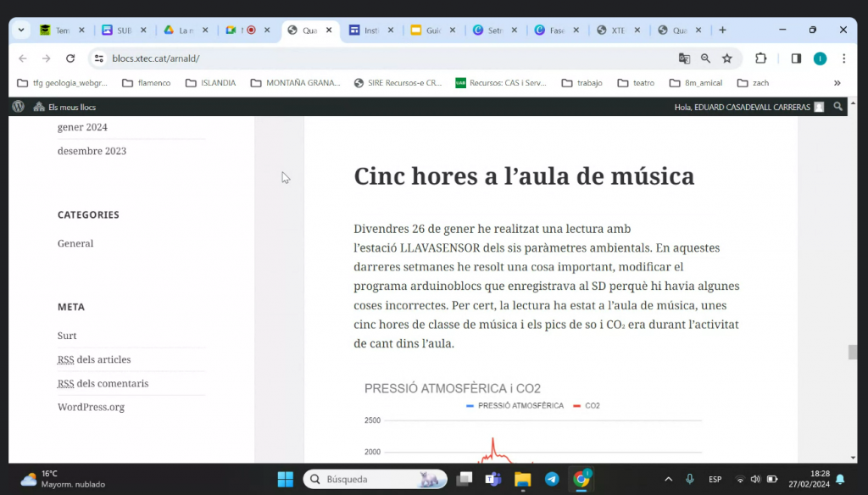Toggle the Chrome side panel
Image resolution: width=868 pixels, height=495 pixels.
click(796, 58)
